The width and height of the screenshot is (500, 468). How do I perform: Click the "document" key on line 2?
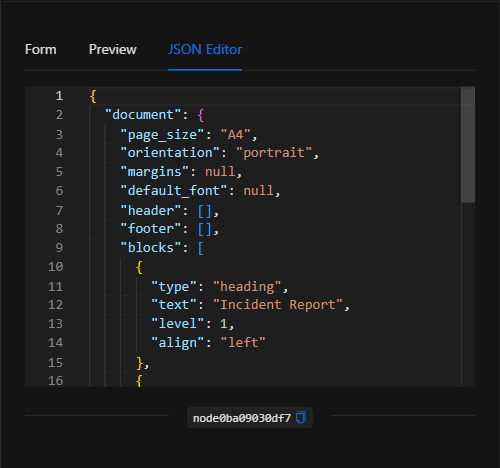(x=143, y=115)
